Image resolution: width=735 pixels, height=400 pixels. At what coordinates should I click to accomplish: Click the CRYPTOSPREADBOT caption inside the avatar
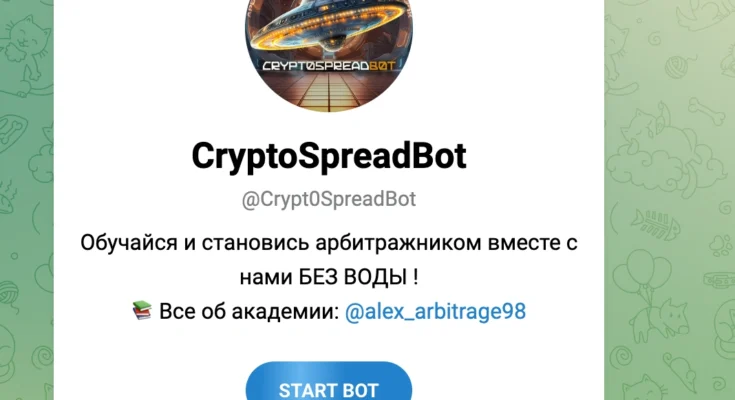click(x=329, y=66)
